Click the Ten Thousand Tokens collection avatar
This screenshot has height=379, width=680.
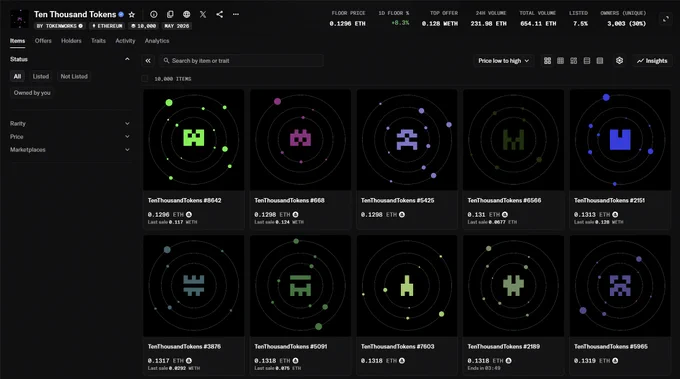tap(20, 19)
